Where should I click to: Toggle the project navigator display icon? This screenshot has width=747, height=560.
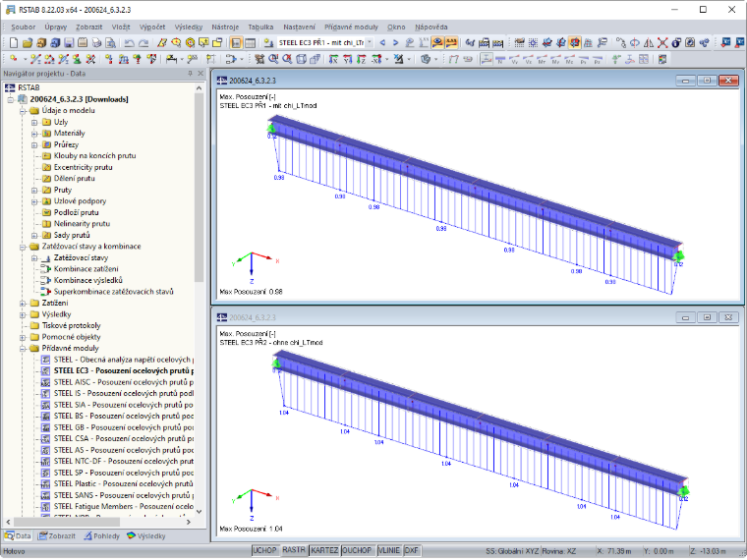[x=236, y=43]
